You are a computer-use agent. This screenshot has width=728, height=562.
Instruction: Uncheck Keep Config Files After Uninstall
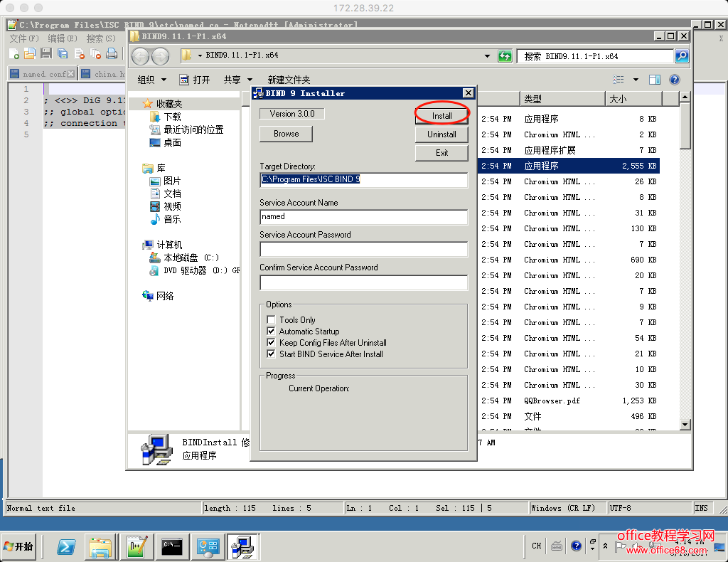(x=271, y=343)
